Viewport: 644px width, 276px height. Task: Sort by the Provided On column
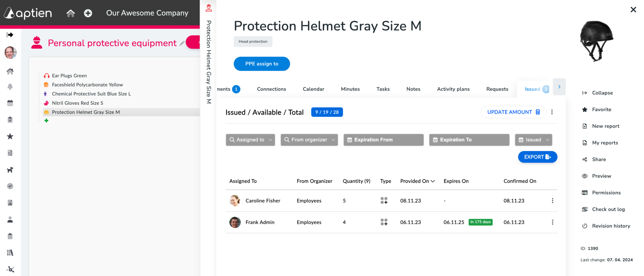[x=417, y=181]
